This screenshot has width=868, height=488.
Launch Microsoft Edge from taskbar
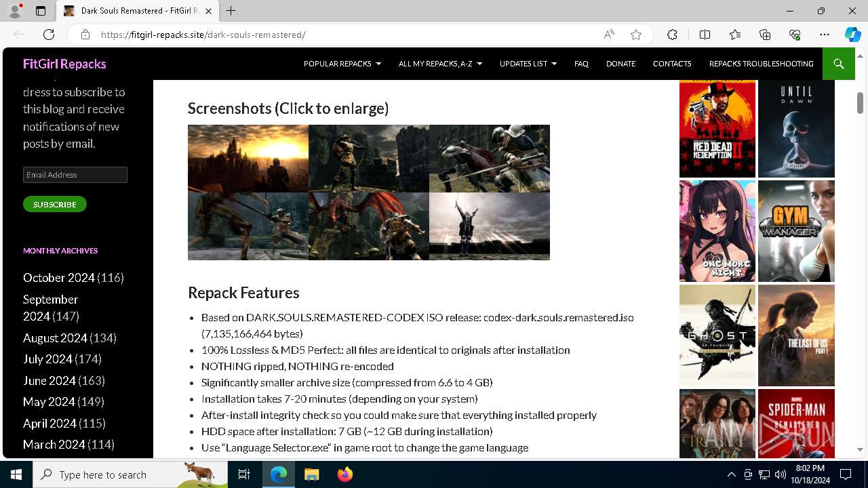(279, 474)
